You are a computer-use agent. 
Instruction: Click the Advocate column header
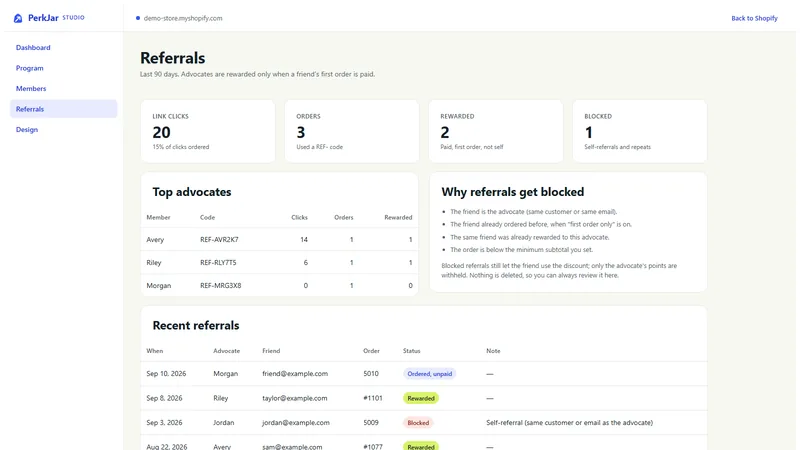[x=227, y=351]
